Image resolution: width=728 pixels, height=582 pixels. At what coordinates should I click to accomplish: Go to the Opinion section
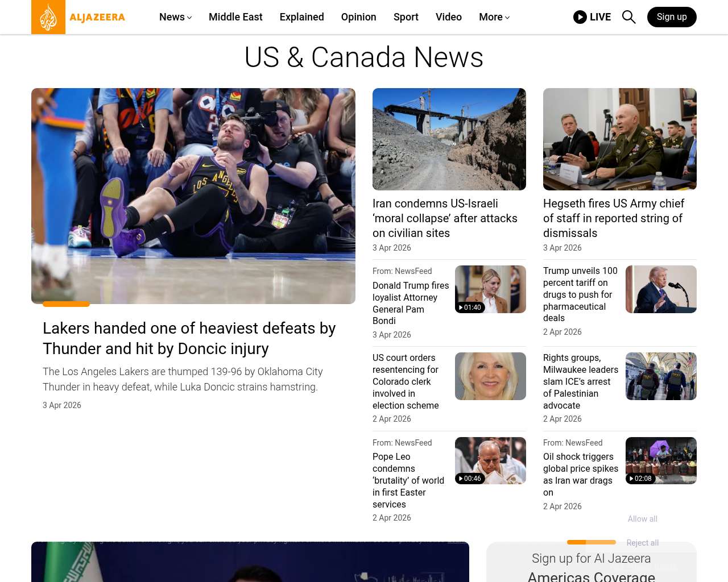358,17
